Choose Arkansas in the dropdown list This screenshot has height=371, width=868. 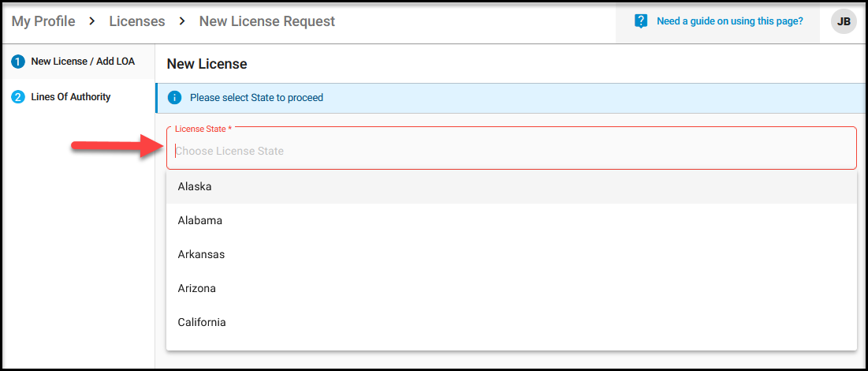[x=512, y=254]
